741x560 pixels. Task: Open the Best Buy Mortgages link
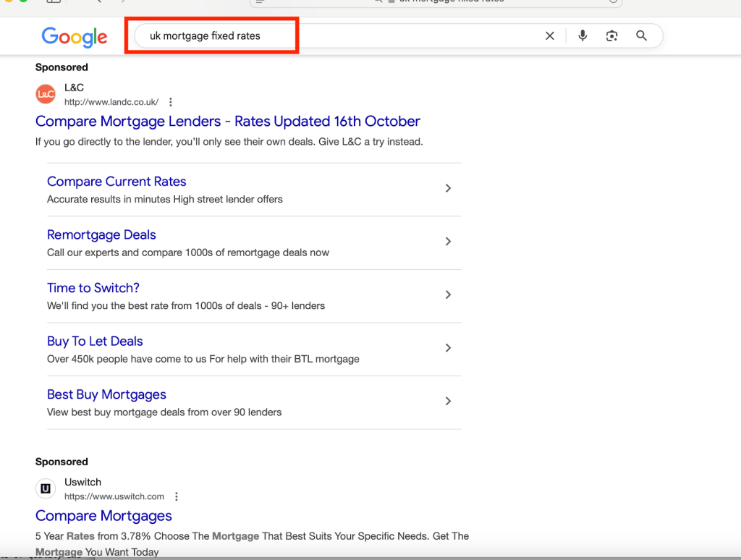pyautogui.click(x=106, y=394)
